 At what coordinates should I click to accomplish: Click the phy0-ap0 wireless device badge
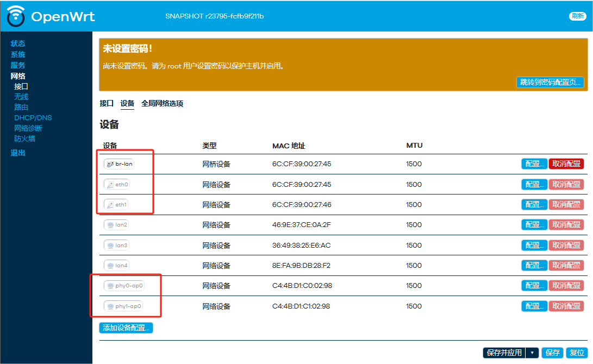click(x=124, y=286)
